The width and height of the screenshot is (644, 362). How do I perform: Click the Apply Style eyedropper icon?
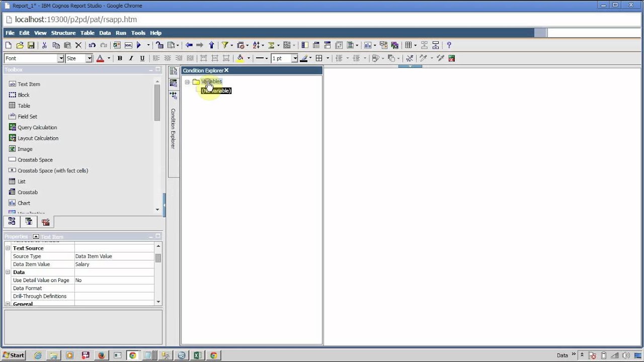click(x=440, y=58)
